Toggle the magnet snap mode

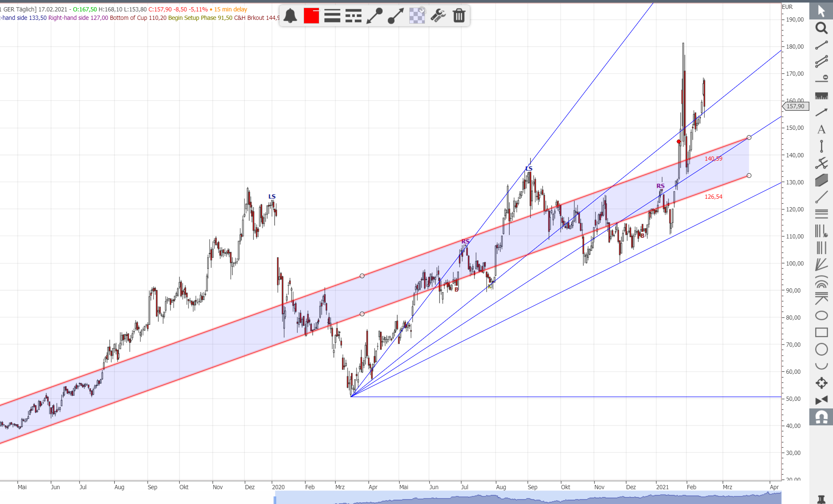pyautogui.click(x=821, y=417)
